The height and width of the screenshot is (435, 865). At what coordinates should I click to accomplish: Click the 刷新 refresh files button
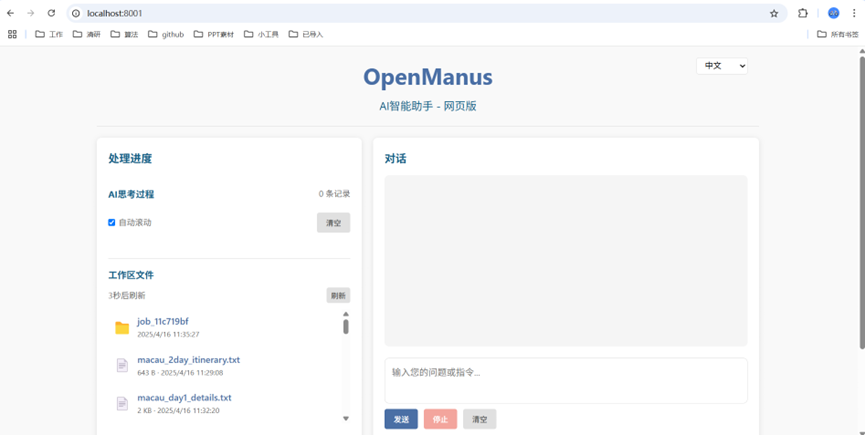coord(338,296)
